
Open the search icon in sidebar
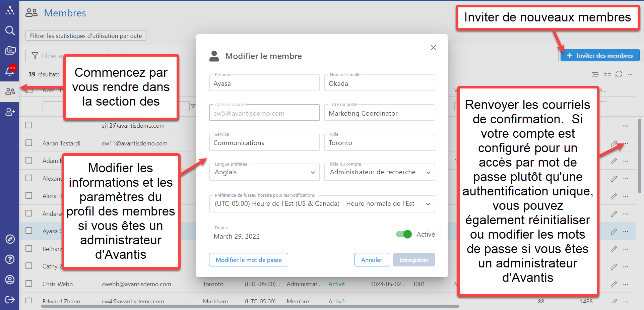click(10, 31)
